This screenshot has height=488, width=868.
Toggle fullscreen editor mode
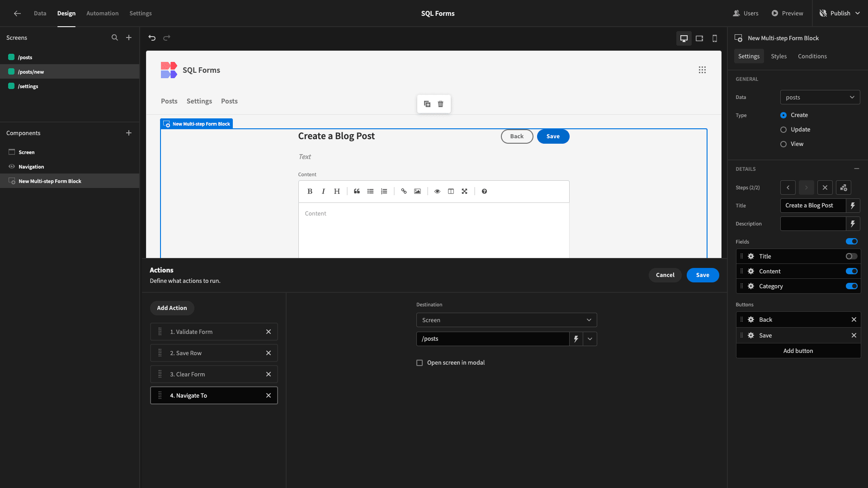tap(464, 192)
